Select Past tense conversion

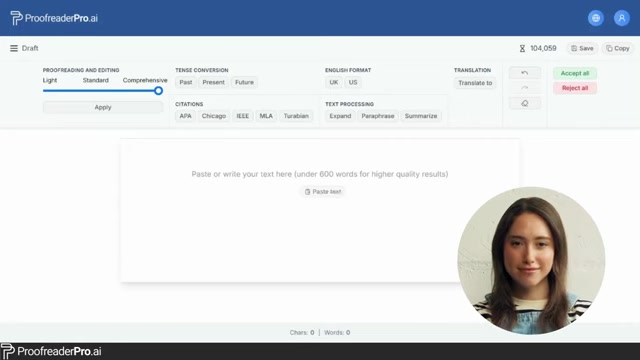pos(186,82)
